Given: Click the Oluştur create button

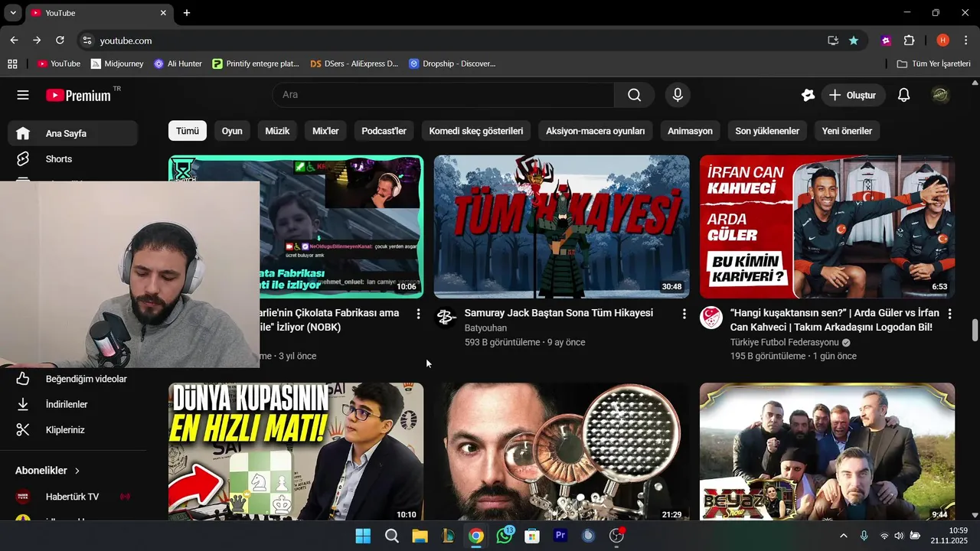Looking at the screenshot, I should pyautogui.click(x=853, y=95).
